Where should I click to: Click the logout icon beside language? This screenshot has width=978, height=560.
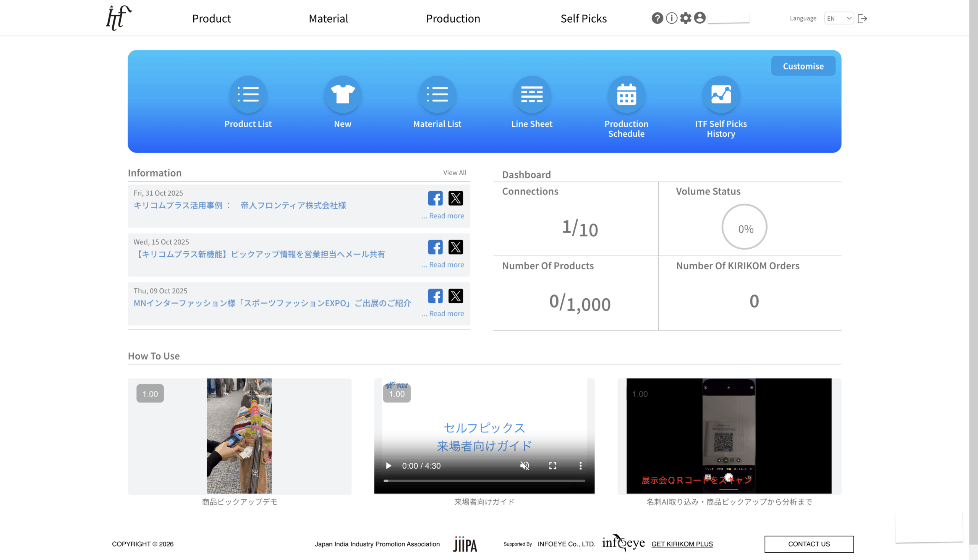[862, 18]
